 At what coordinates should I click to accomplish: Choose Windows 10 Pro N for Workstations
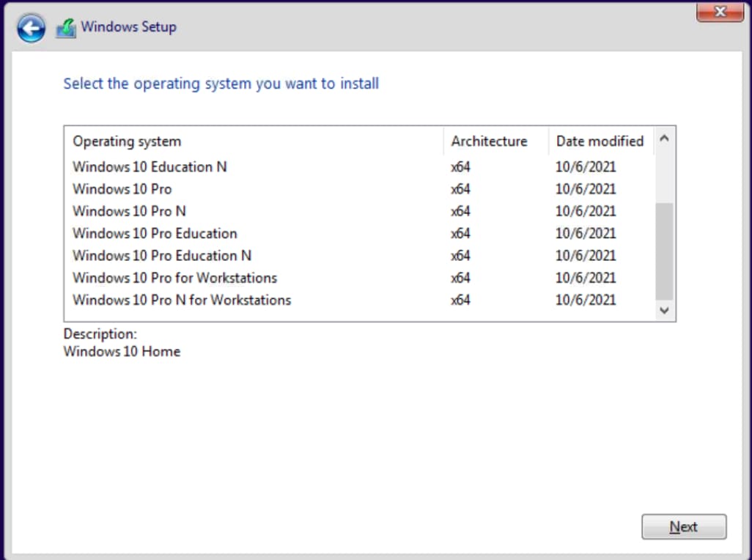tap(182, 300)
